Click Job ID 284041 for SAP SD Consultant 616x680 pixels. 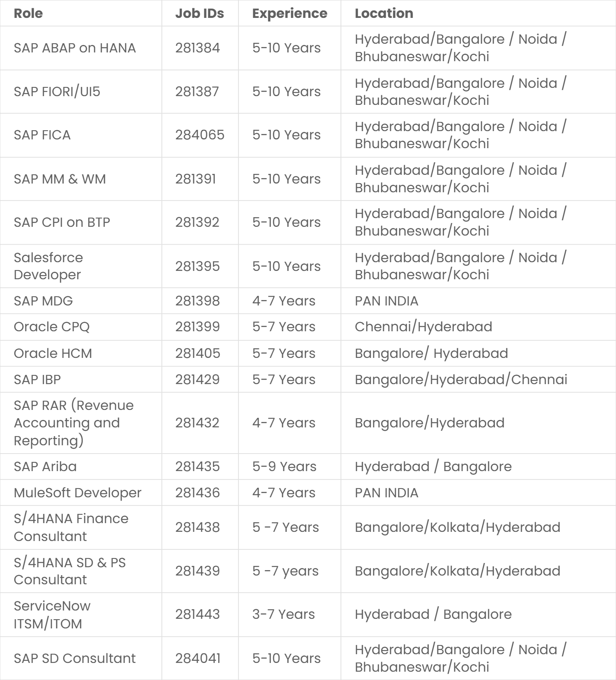(x=198, y=658)
